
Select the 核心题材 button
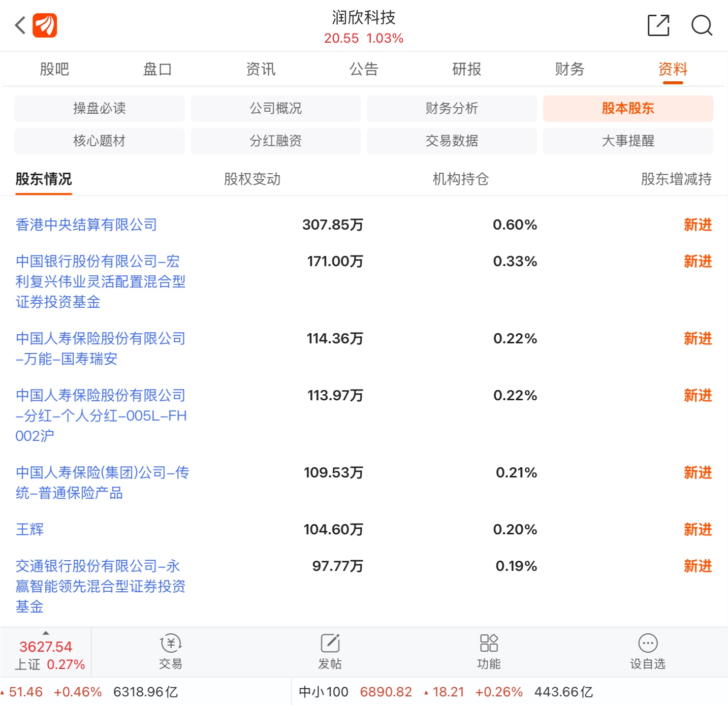100,141
